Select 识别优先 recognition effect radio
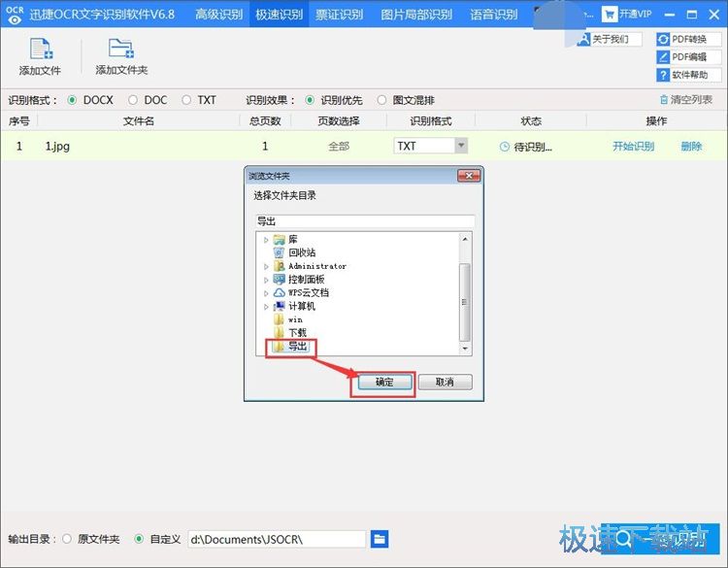Viewport: 728px width, 568px height. pos(310,100)
